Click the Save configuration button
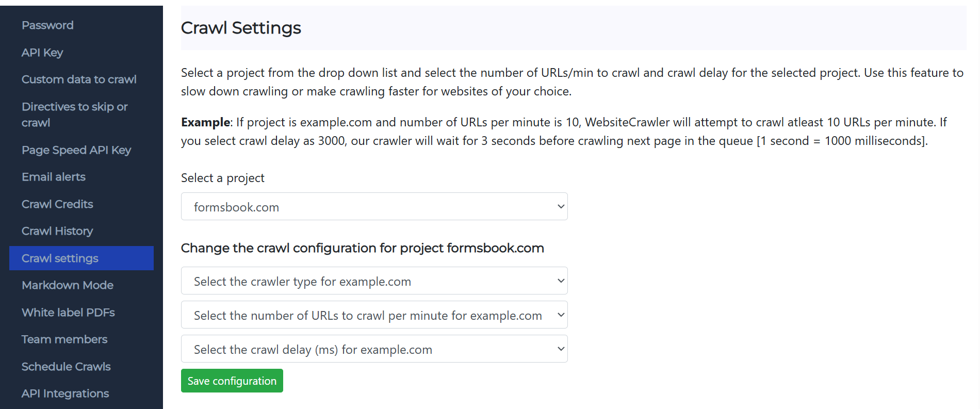The width and height of the screenshot is (980, 409). point(232,381)
